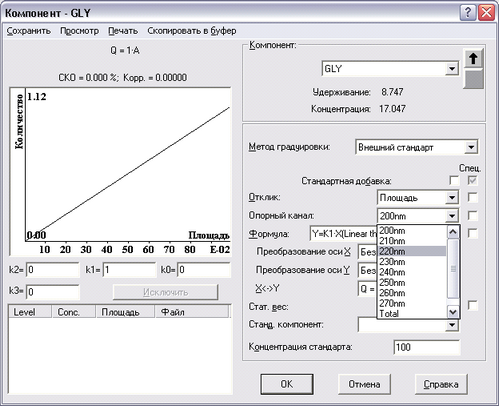Click the Файл column header
Viewport: 499px width, 406px height.
click(x=192, y=312)
